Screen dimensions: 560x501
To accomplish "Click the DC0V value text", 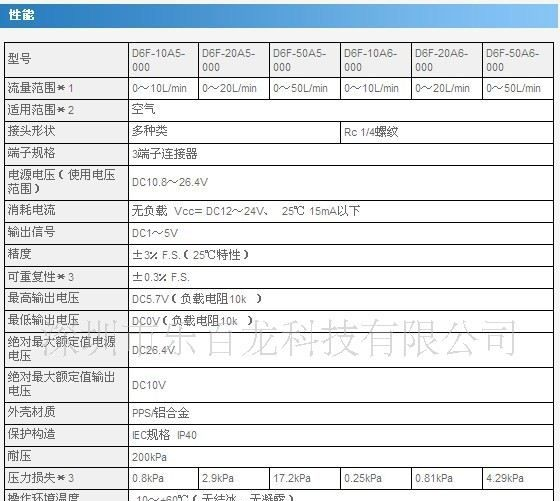I will coord(146,321).
